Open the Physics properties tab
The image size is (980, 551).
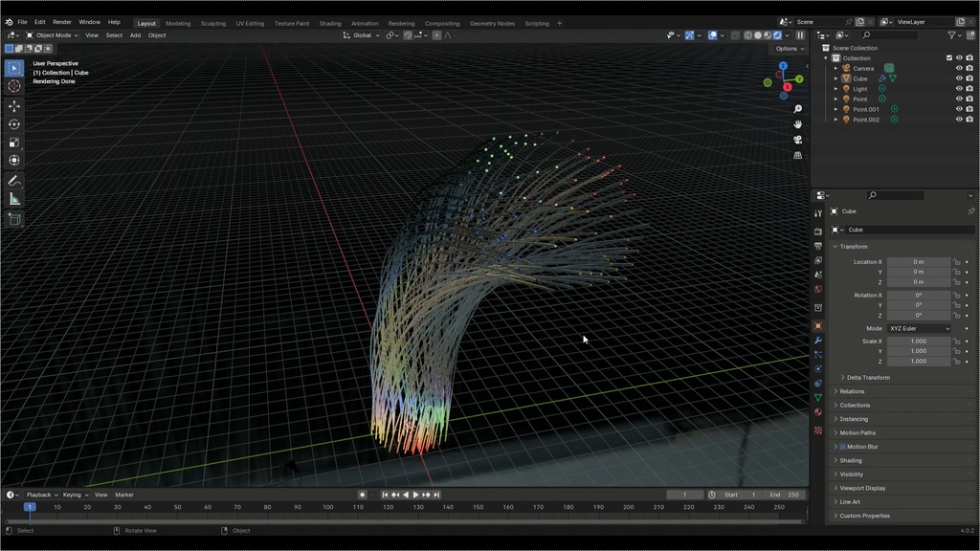tap(818, 369)
